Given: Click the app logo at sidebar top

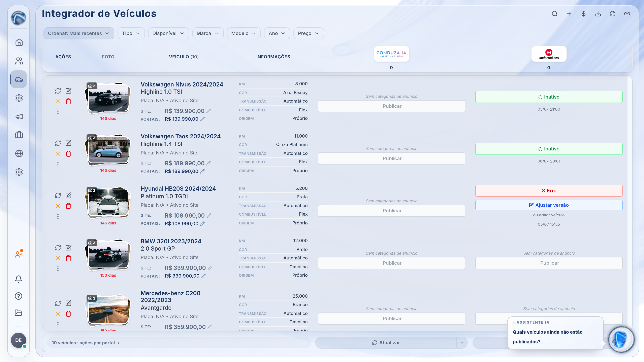Looking at the screenshot, I should pyautogui.click(x=19, y=18).
